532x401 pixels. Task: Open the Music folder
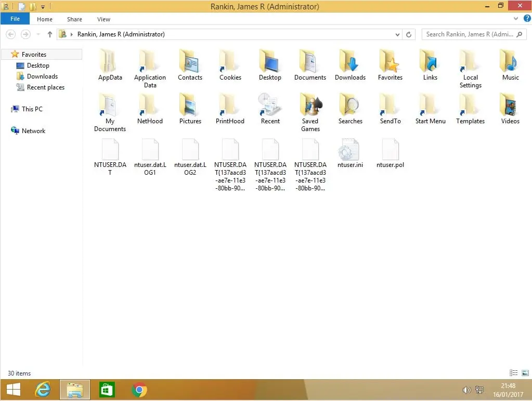(x=510, y=65)
